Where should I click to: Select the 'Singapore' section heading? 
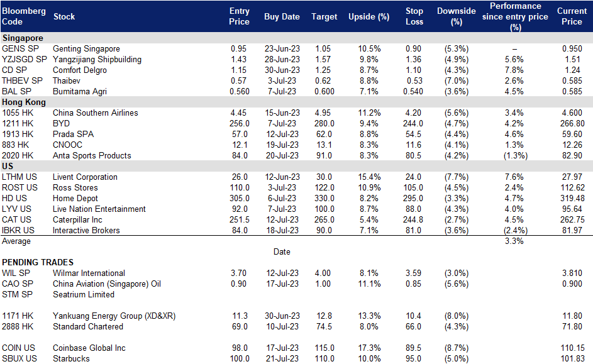(x=23, y=38)
